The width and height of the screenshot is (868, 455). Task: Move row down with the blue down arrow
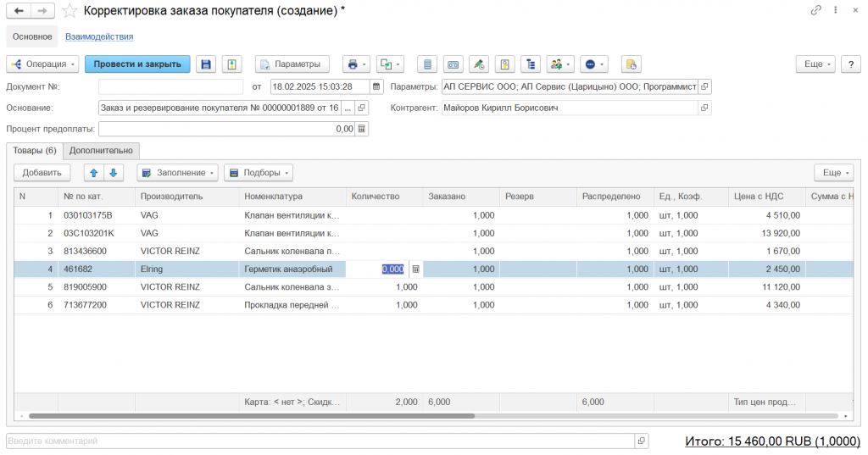click(114, 173)
